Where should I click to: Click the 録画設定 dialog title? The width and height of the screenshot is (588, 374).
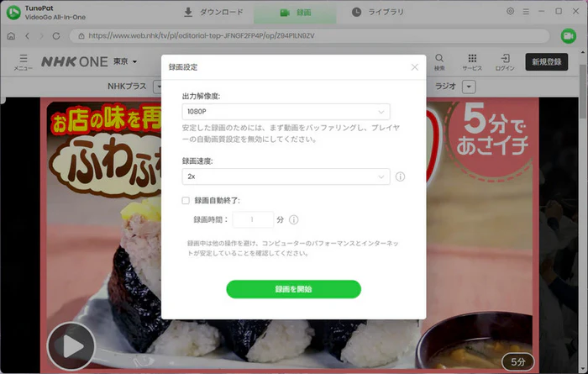tap(183, 67)
